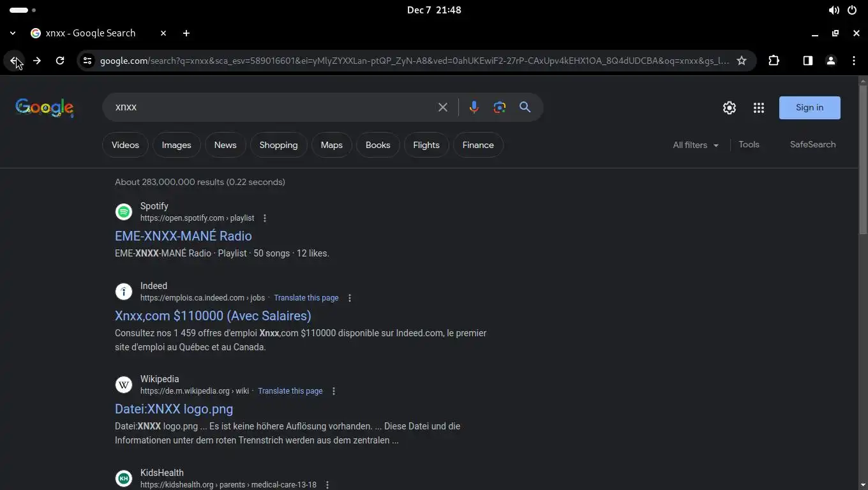This screenshot has height=490, width=868.
Task: Reload the current page
Action: tap(60, 61)
